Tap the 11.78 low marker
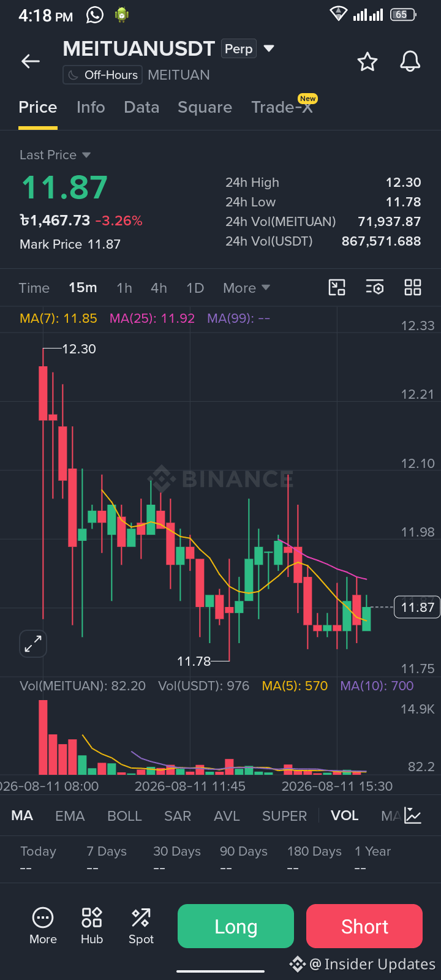Image resolution: width=441 pixels, height=980 pixels. pyautogui.click(x=194, y=661)
